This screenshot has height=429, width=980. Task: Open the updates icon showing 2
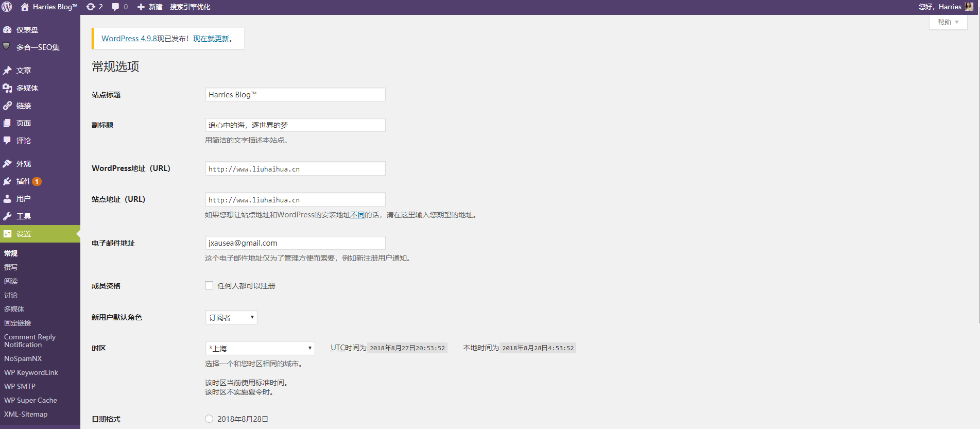coord(91,7)
